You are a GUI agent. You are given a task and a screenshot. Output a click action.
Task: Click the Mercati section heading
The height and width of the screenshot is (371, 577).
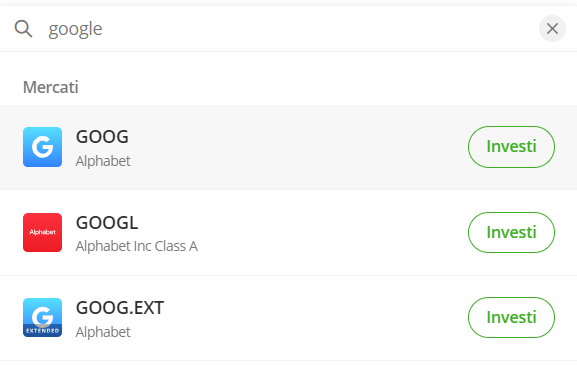click(x=51, y=87)
